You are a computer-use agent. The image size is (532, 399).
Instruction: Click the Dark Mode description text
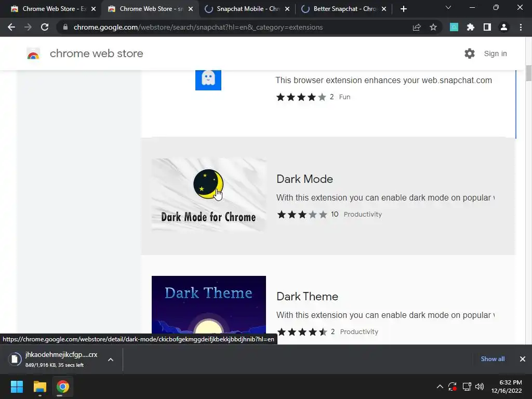point(385,198)
